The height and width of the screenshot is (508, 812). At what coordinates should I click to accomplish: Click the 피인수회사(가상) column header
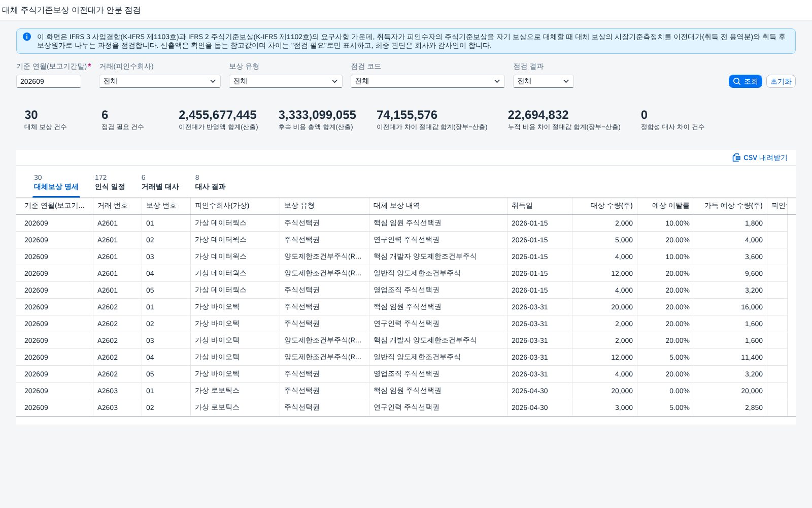[x=235, y=206]
